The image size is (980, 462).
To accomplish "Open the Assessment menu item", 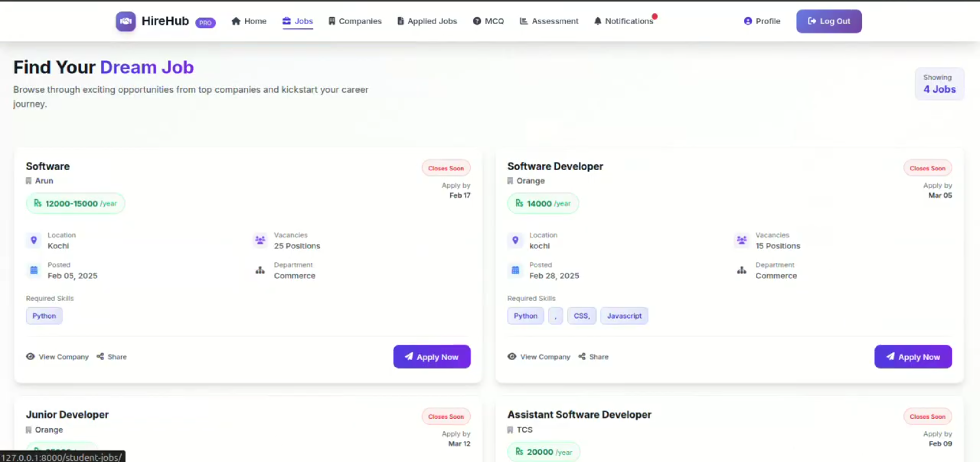I will [x=549, y=21].
